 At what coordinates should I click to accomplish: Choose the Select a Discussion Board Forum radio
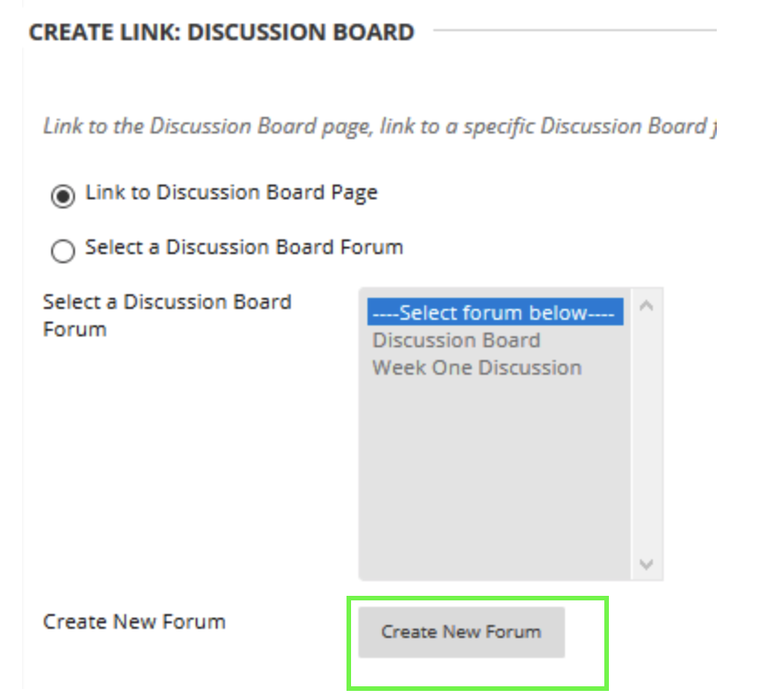pyautogui.click(x=63, y=251)
